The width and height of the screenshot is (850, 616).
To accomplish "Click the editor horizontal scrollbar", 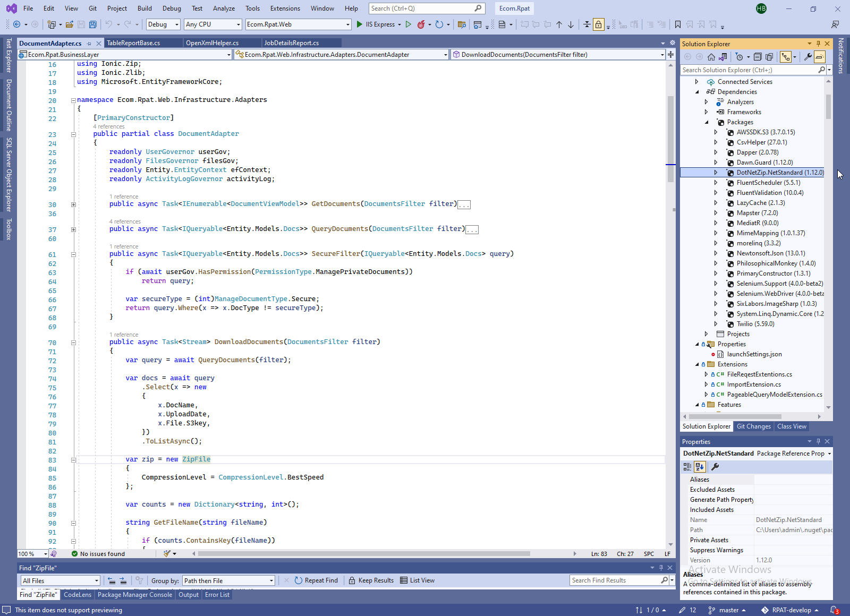I will (364, 554).
